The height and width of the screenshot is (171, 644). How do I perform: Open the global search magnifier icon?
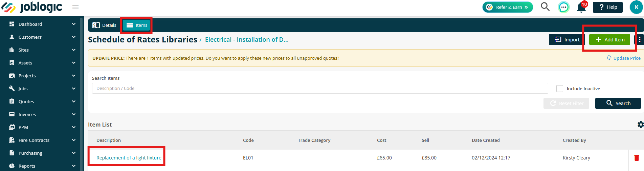545,7
